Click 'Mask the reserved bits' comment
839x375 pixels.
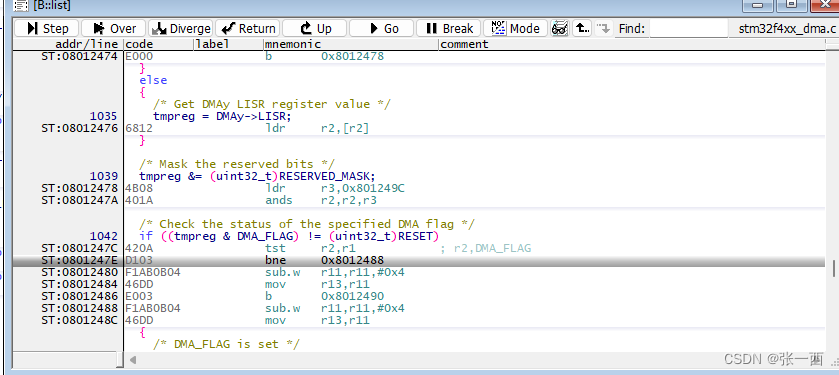(x=237, y=164)
